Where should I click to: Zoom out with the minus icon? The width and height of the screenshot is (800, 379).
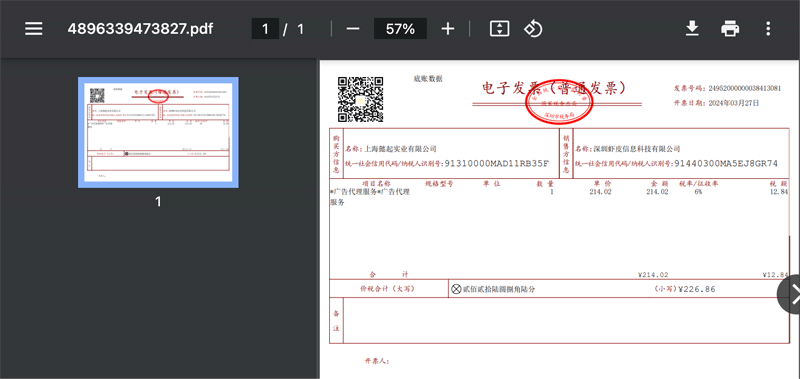click(353, 29)
